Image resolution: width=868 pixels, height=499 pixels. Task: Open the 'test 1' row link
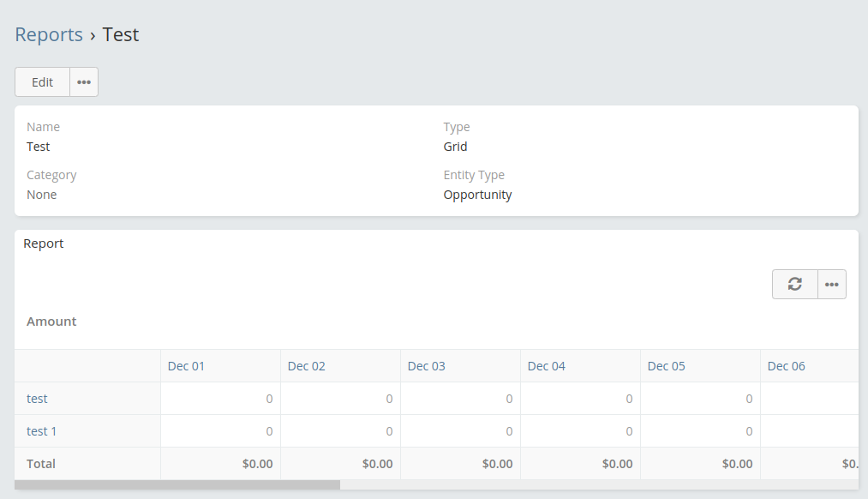click(41, 431)
